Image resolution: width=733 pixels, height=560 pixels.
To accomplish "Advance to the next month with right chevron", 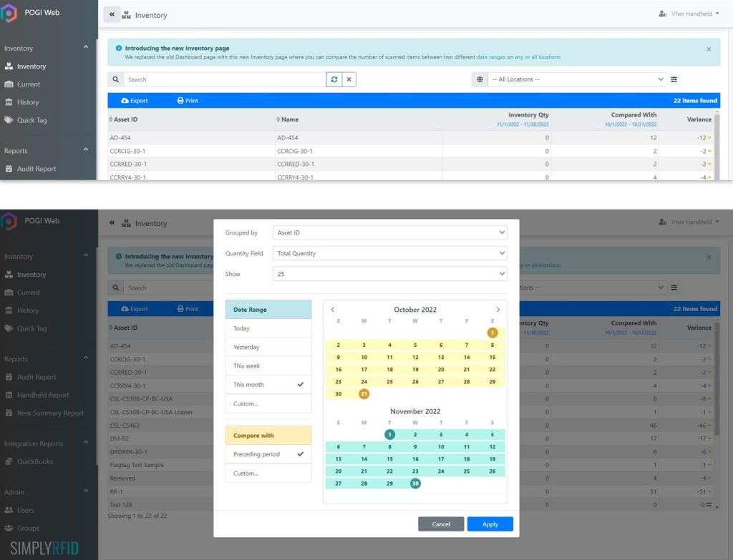I will (497, 309).
